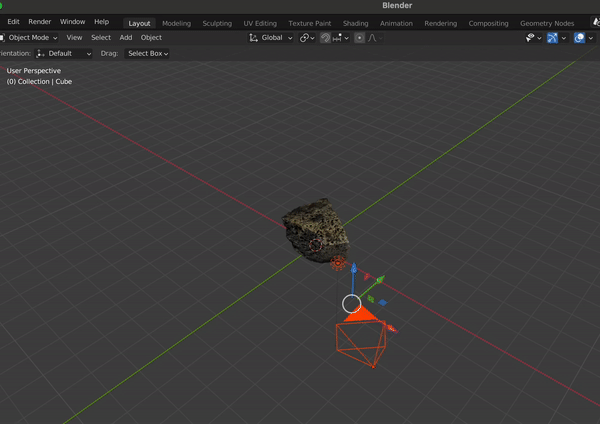Open the proportional editing falloff curve
This screenshot has width=600, height=424.
(x=375, y=38)
